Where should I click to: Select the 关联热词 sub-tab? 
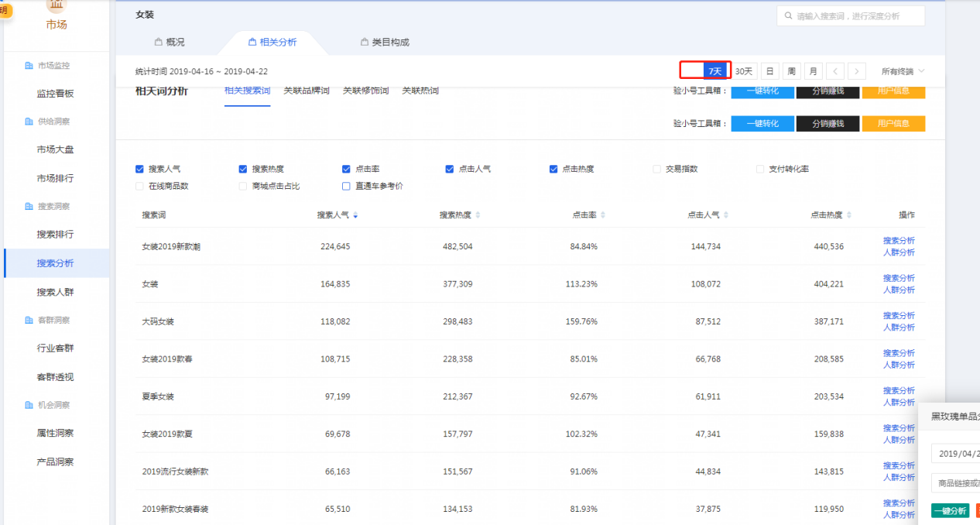pos(420,91)
